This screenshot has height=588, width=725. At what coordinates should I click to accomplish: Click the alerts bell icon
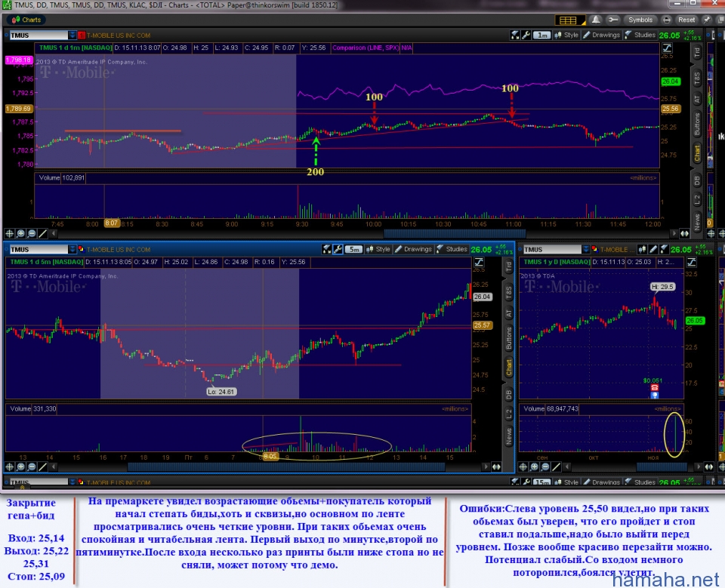(596, 20)
